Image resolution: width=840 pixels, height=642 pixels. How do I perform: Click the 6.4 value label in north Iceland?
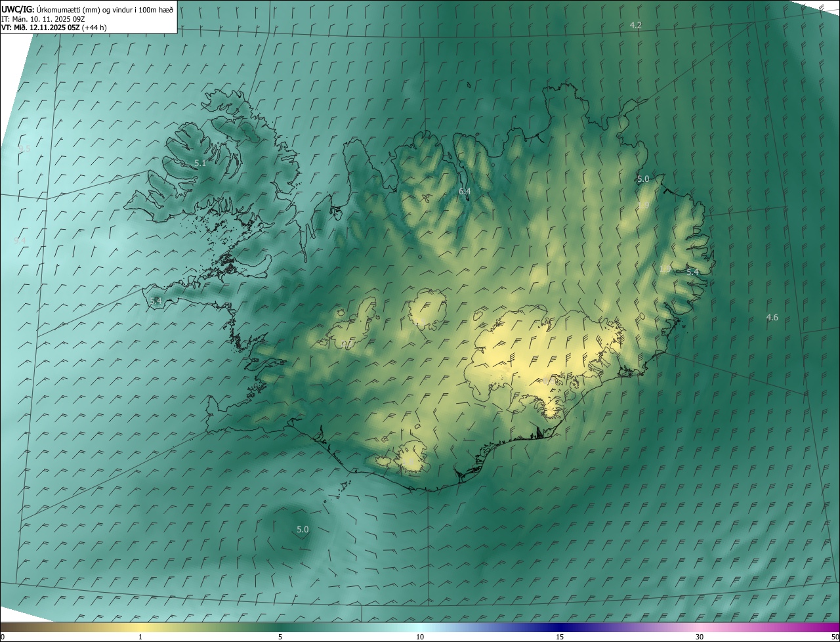pos(465,192)
